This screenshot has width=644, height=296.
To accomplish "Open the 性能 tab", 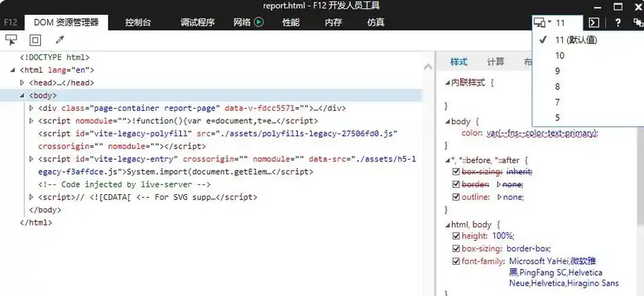I will pos(291,22).
